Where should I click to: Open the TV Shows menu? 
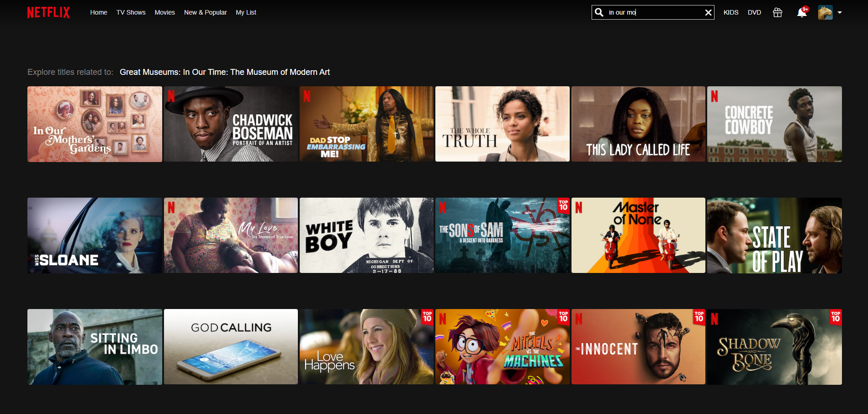tap(131, 12)
